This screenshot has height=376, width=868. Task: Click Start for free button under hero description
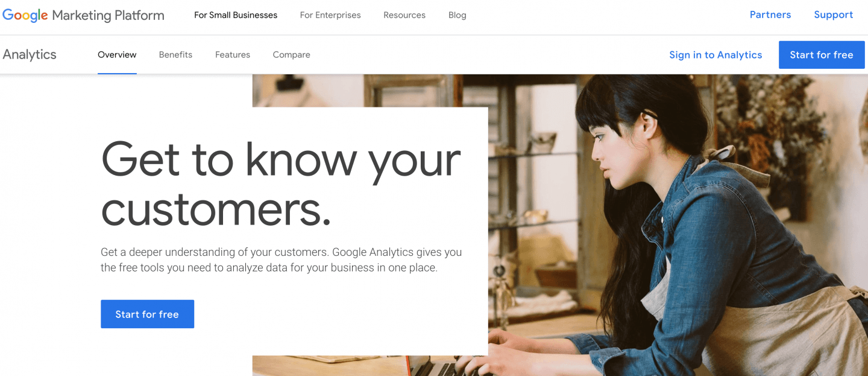click(147, 314)
